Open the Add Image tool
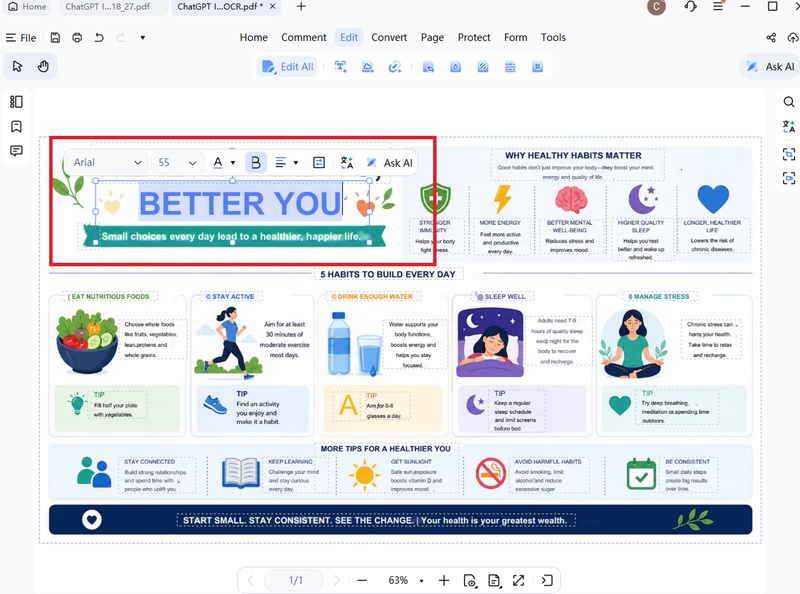800x594 pixels. coord(367,66)
